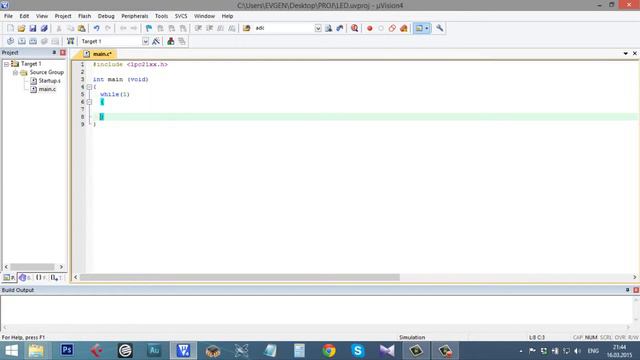Click the Kill all breakpoints icon
640x360 pixels.
(x=404, y=28)
